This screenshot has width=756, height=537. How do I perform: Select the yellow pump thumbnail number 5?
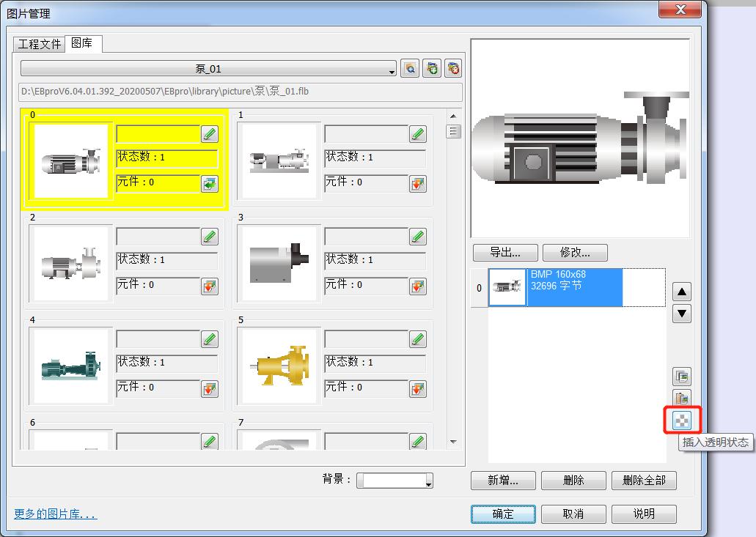(x=279, y=366)
